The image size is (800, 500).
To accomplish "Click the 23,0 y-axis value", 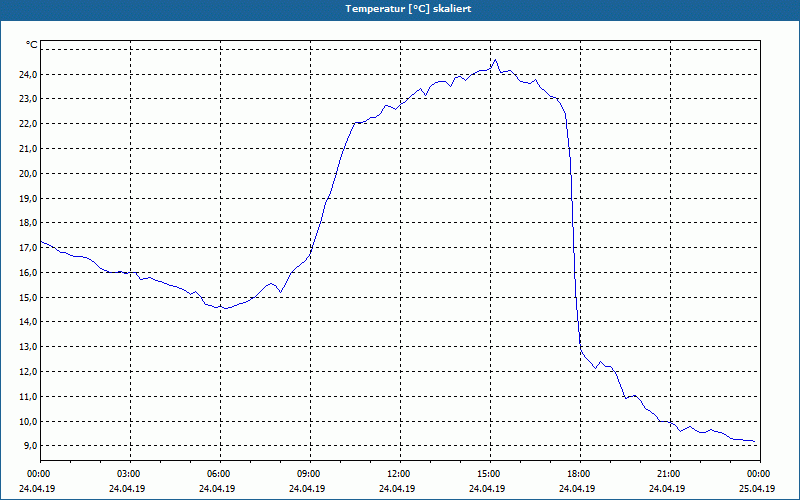I will (28, 98).
